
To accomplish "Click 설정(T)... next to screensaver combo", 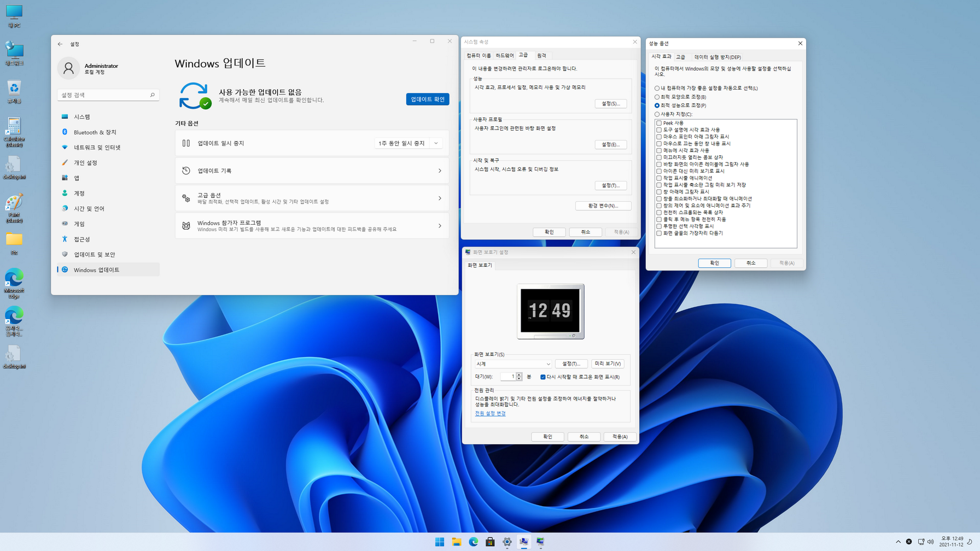I will (x=571, y=364).
